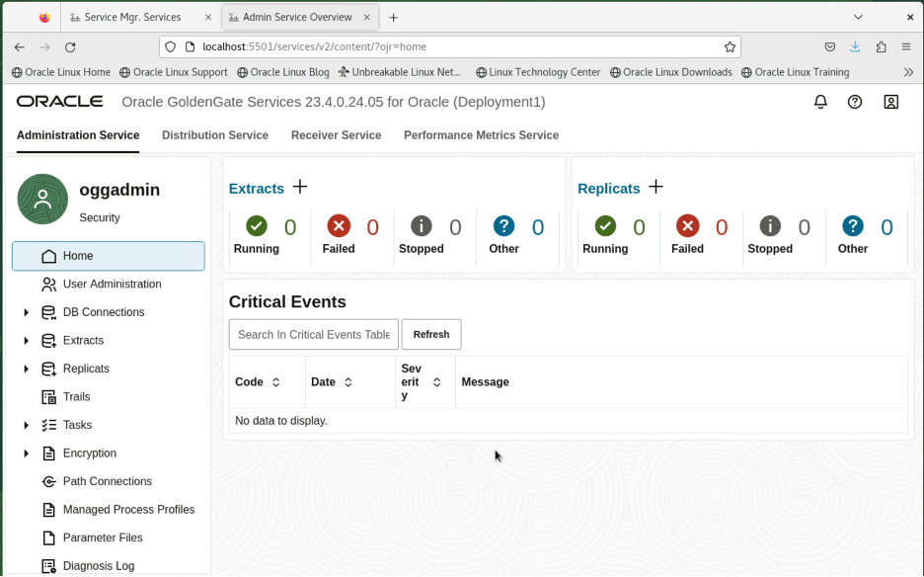The height and width of the screenshot is (577, 924).
Task: Show more bookmarks chevron
Action: [x=908, y=72]
